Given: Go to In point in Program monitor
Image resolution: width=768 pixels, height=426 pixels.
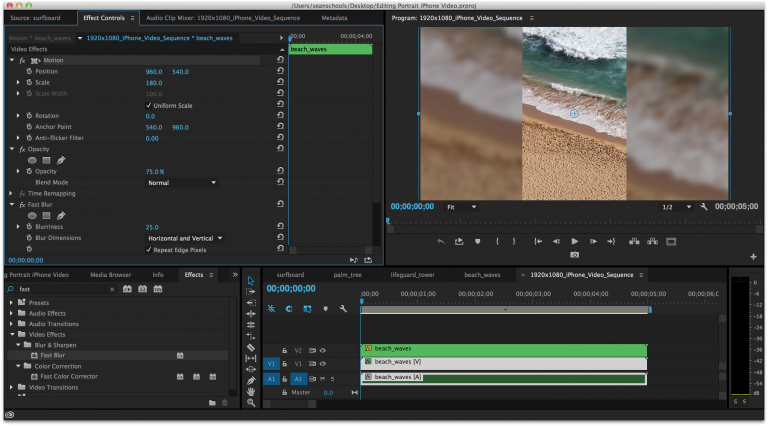Looking at the screenshot, I should (x=538, y=241).
